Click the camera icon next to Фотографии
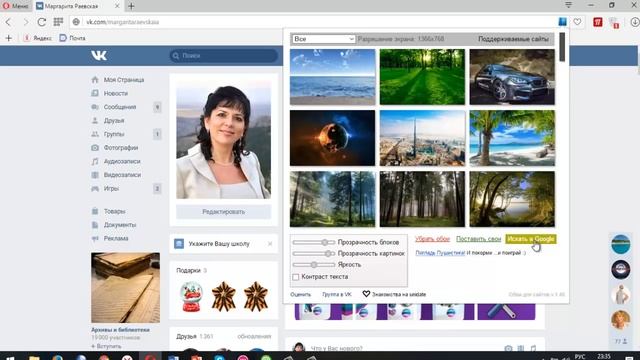The width and height of the screenshot is (640, 360). pos(95,148)
